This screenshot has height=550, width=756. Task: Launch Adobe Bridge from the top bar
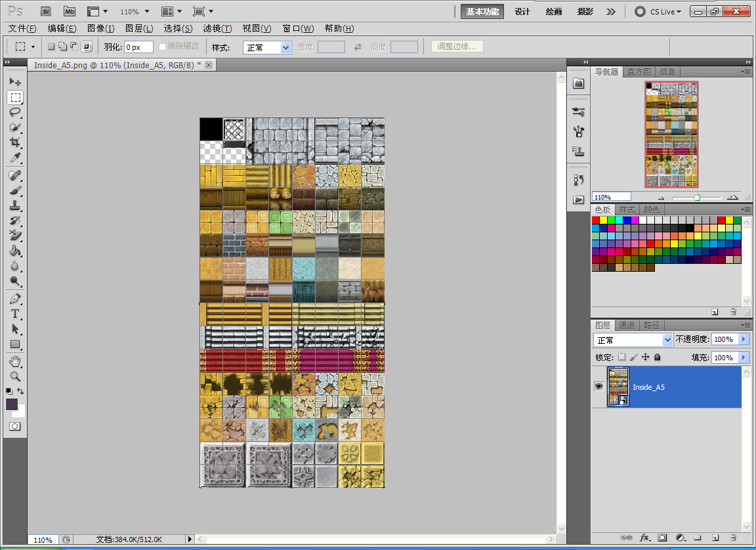coord(46,12)
